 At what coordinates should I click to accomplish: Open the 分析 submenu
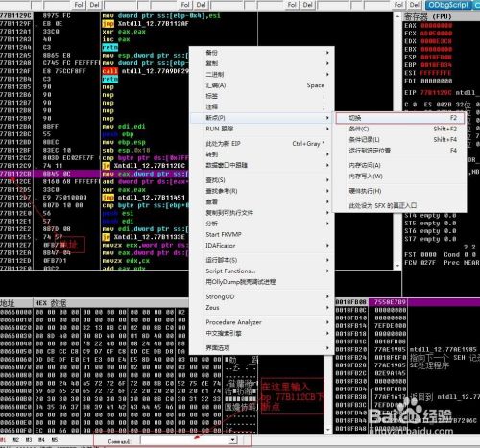tap(262, 224)
